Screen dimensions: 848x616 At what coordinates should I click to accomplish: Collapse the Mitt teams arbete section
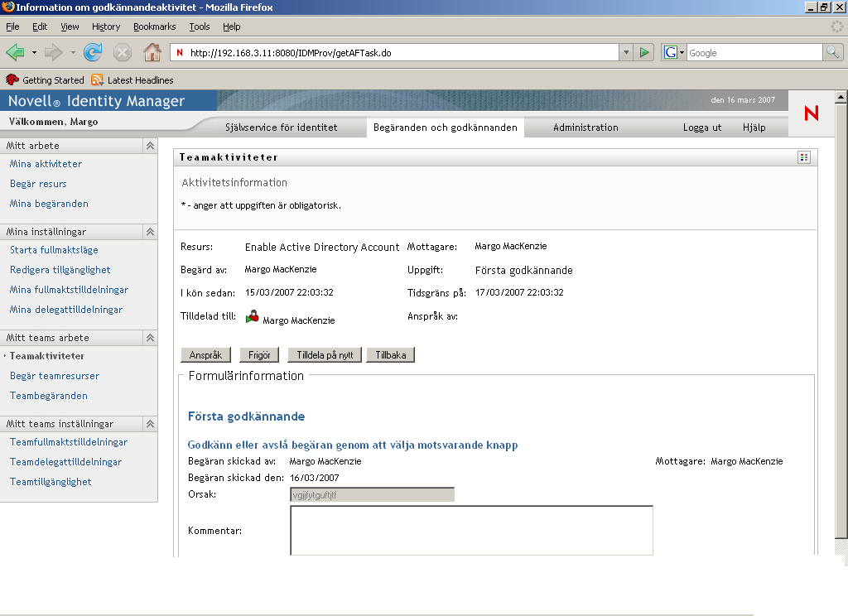pyautogui.click(x=151, y=338)
